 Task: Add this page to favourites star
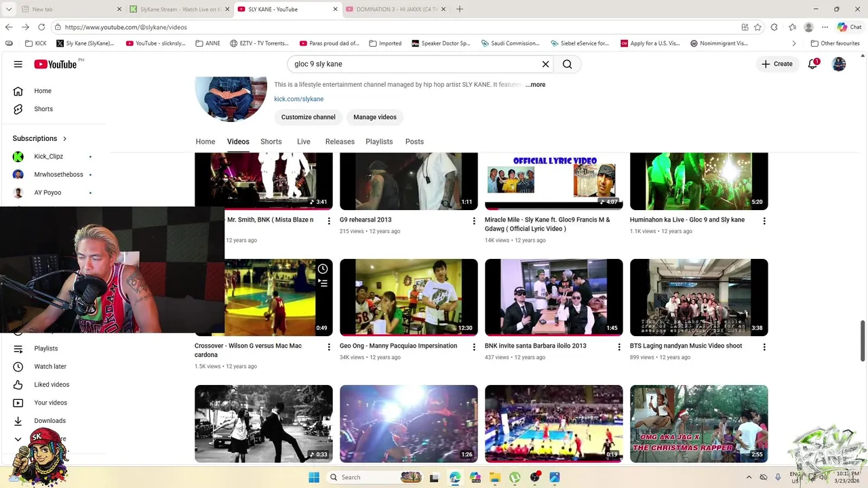(757, 27)
